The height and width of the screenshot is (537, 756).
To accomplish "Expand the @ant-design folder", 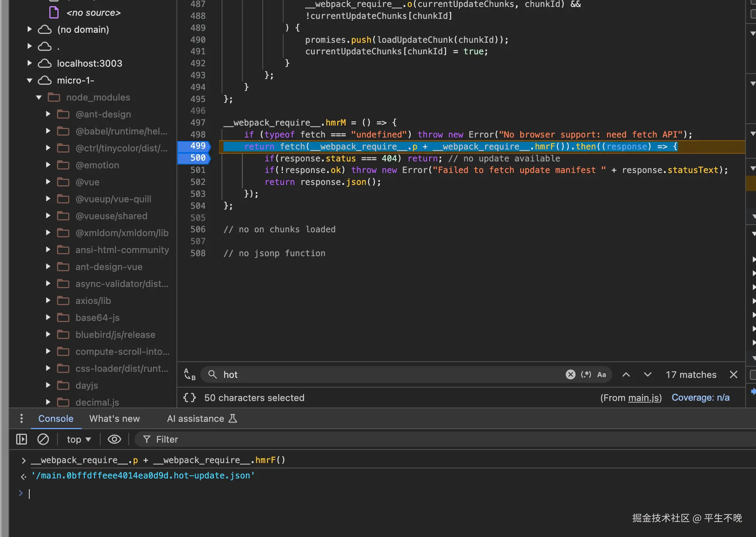I will click(x=48, y=114).
